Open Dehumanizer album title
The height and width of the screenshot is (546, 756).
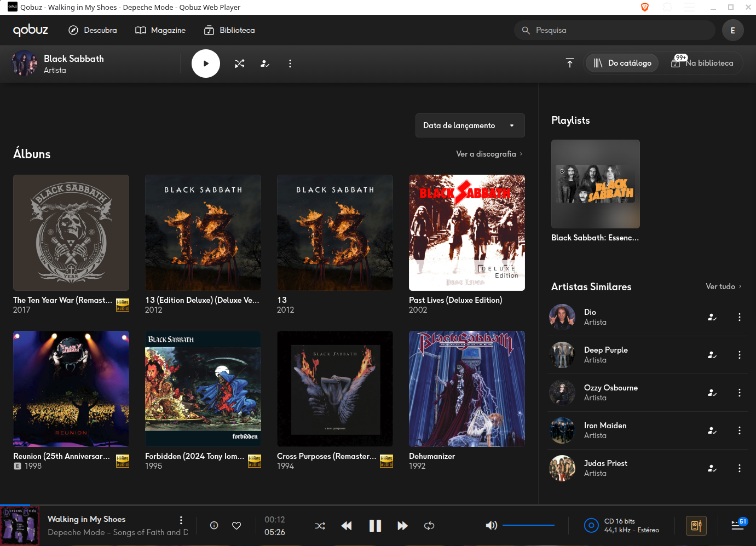[x=432, y=456]
